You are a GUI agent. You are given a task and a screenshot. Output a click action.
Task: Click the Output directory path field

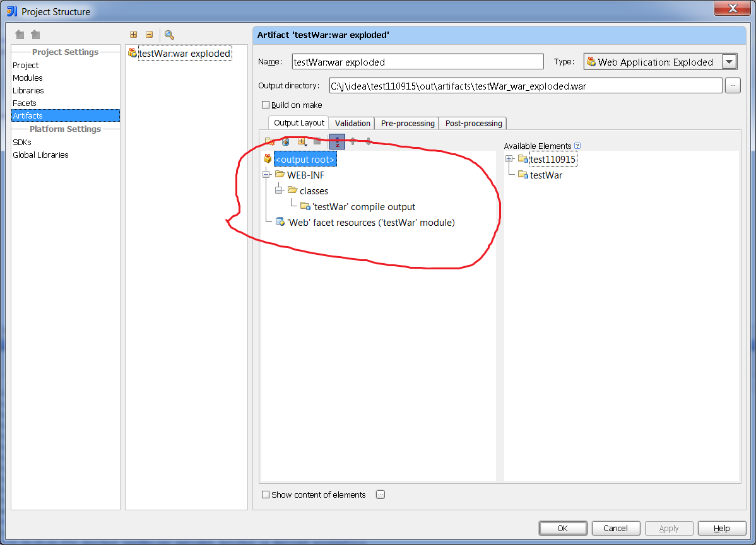(526, 86)
